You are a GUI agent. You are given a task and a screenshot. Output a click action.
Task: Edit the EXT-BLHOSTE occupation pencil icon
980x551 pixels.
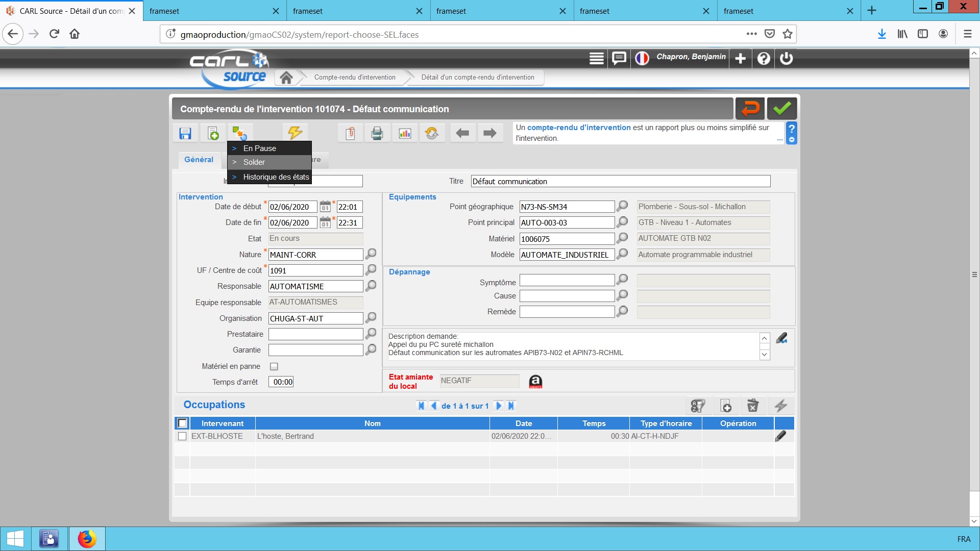click(780, 436)
